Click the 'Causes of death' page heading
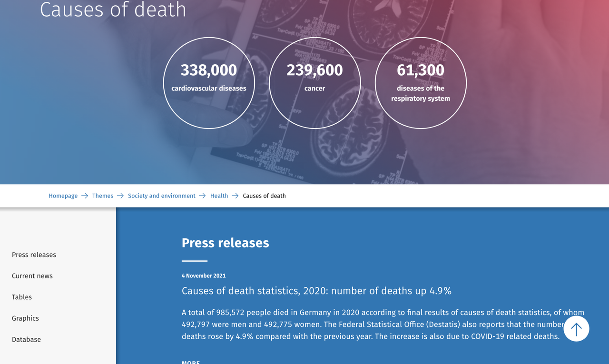Image resolution: width=609 pixels, height=364 pixels. point(113,10)
